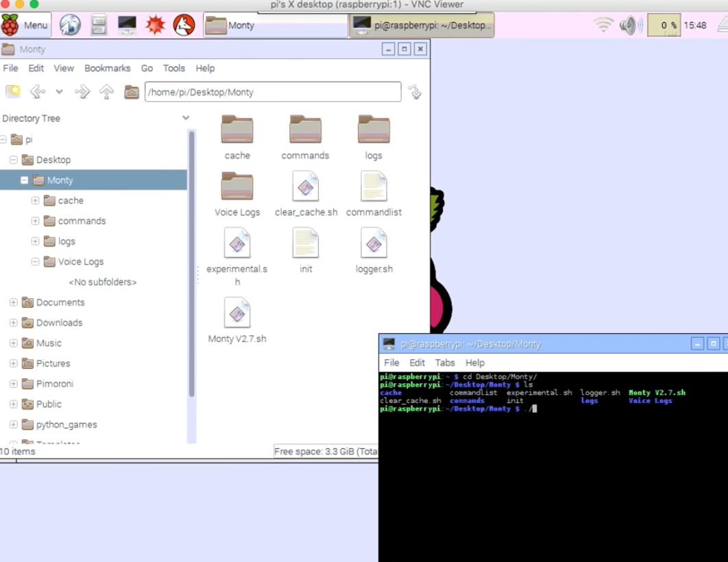Launch the web browser globe icon
This screenshot has height=562, width=728.
(70, 25)
